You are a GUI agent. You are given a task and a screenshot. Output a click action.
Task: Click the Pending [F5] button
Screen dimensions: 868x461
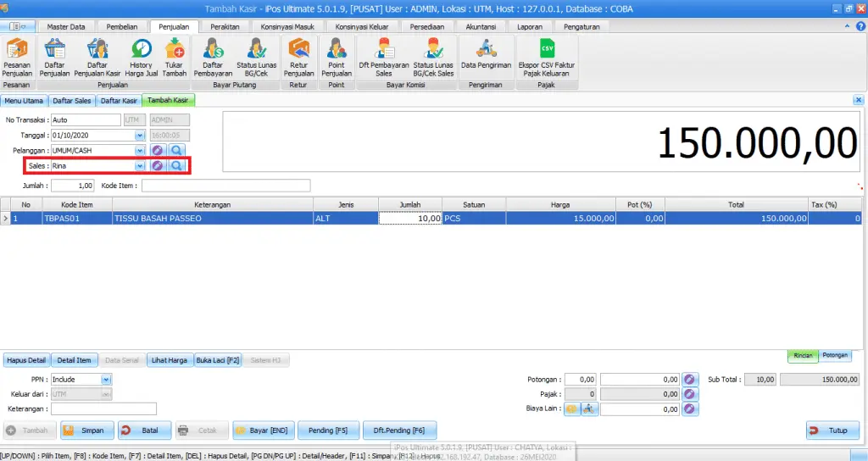(328, 430)
